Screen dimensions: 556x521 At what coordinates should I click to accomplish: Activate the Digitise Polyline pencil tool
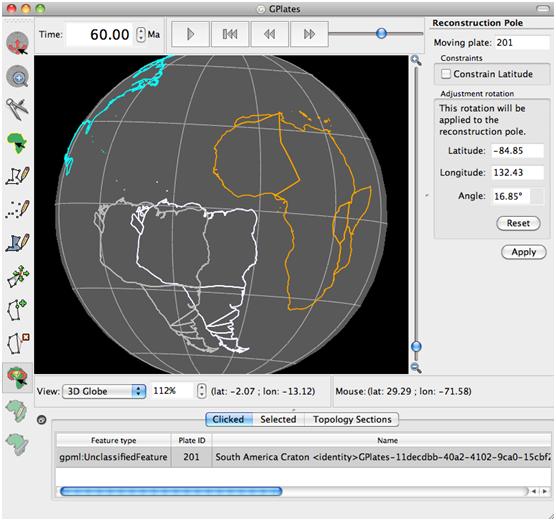click(18, 176)
